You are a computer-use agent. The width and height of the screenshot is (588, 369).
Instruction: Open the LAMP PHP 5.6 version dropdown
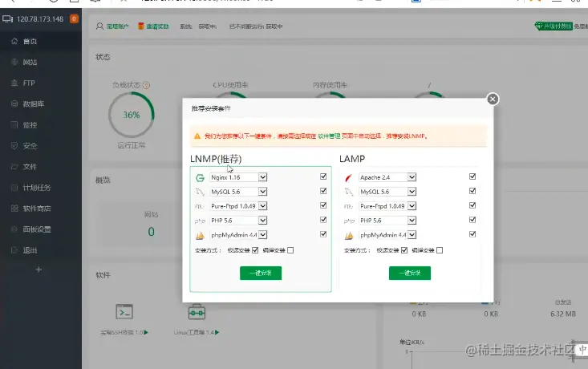pyautogui.click(x=387, y=220)
